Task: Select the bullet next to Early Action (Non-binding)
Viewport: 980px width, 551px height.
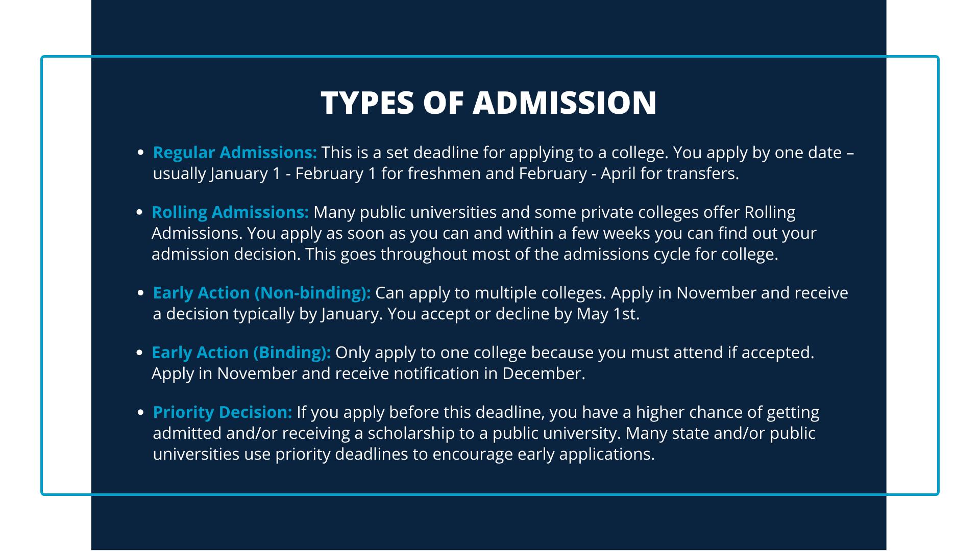Action: click(141, 293)
